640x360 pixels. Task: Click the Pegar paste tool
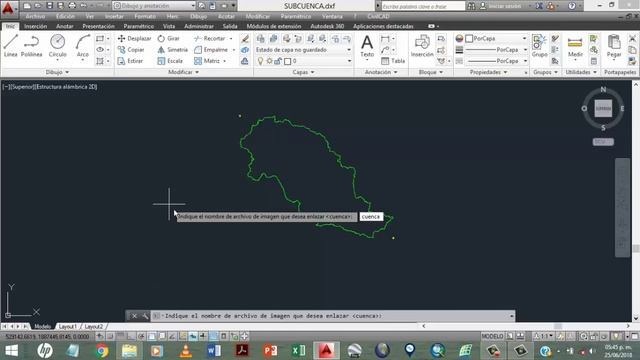[x=614, y=46]
